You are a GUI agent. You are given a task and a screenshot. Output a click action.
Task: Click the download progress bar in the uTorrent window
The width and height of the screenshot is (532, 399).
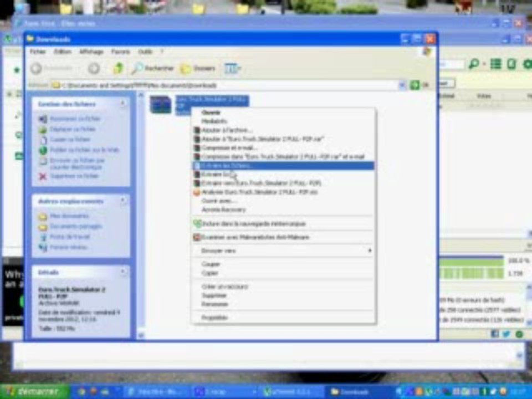471,260
